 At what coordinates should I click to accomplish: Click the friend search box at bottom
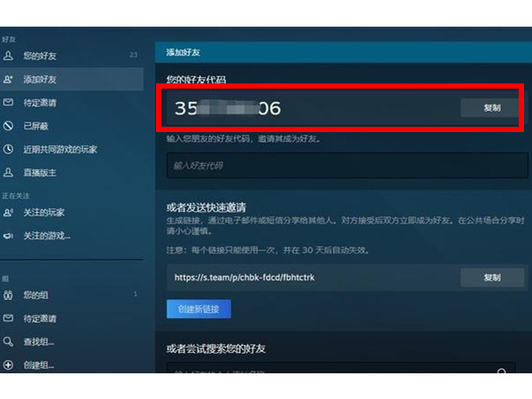coord(337,372)
